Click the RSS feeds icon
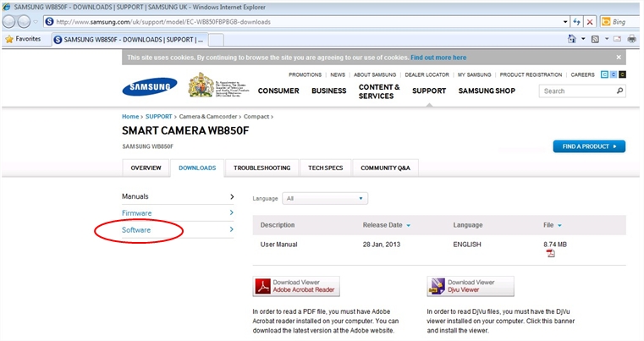 pos(595,39)
